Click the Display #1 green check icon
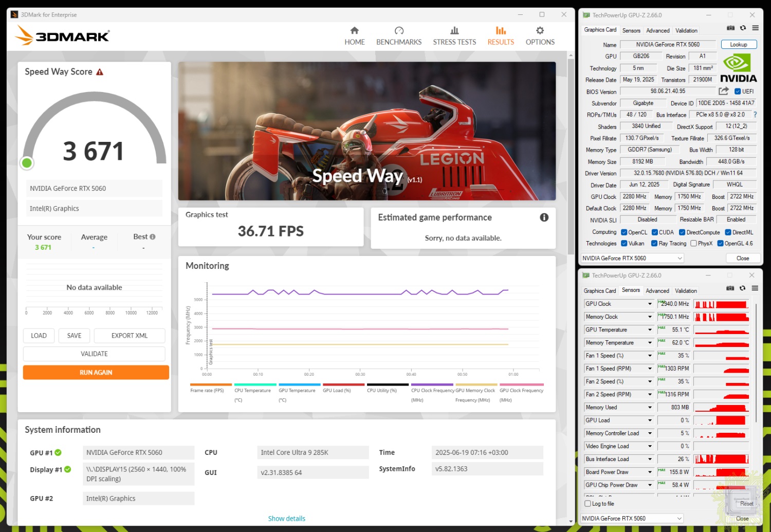Image resolution: width=771 pixels, height=532 pixels. click(68, 469)
